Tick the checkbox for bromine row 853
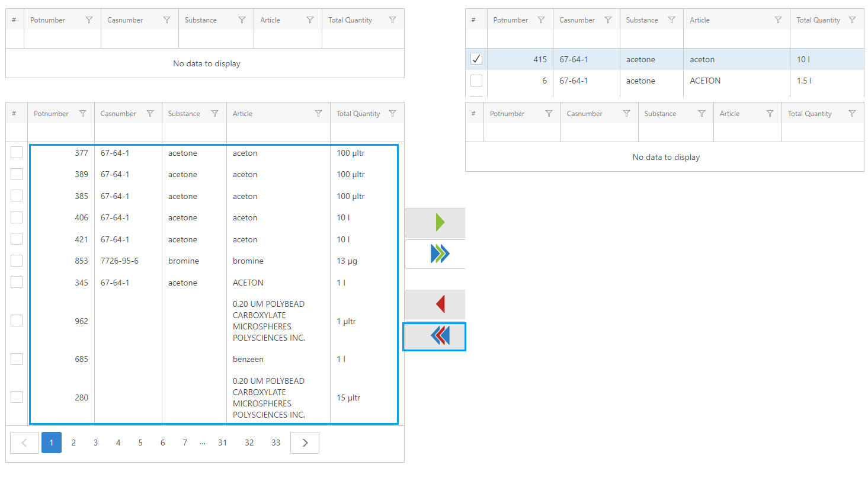868x484 pixels. click(17, 261)
